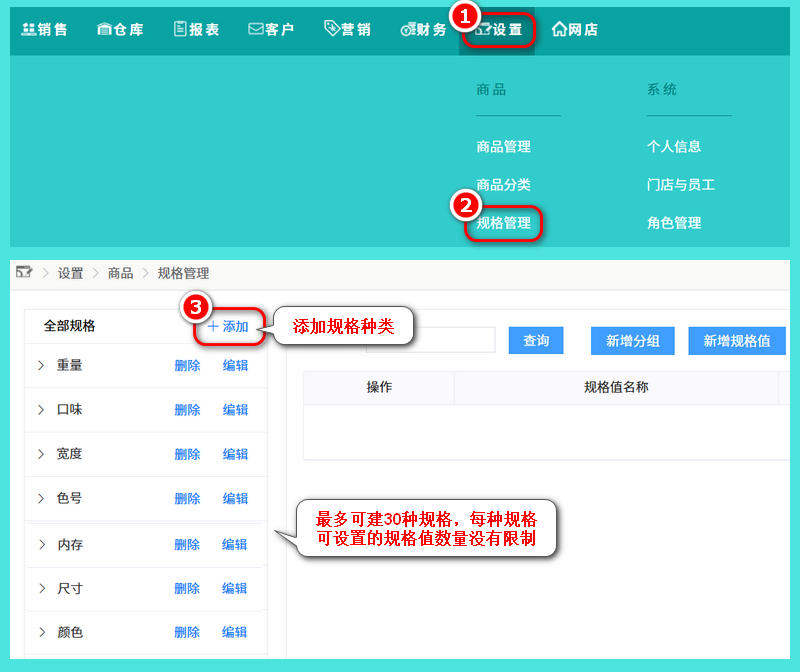Click the 客户 customer envelope icon
This screenshot has height=672, width=800.
click(x=255, y=30)
